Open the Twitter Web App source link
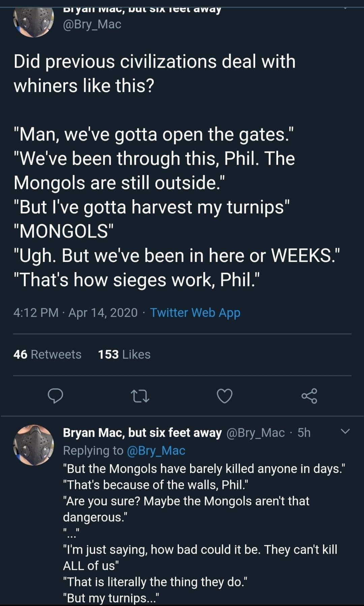The image size is (364, 606). click(195, 313)
